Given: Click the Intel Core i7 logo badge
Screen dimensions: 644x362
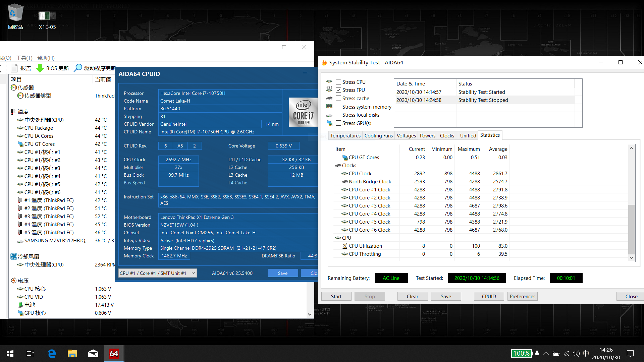Looking at the screenshot, I should (303, 112).
